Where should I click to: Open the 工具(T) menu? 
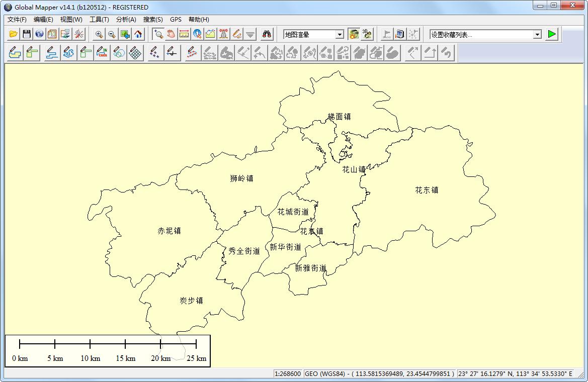pos(99,19)
